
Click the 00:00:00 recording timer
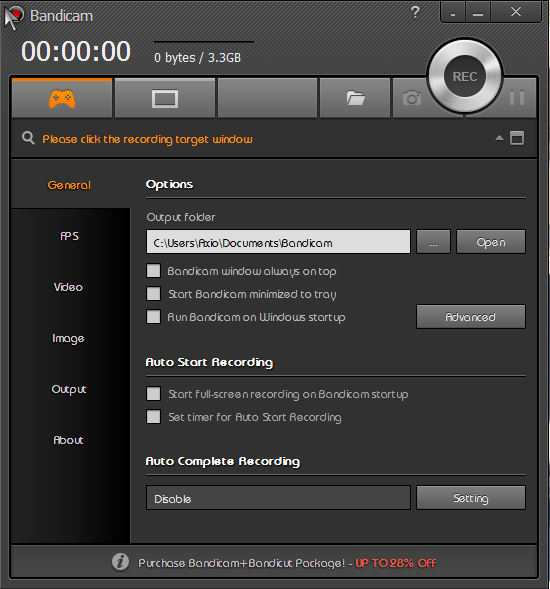point(76,51)
